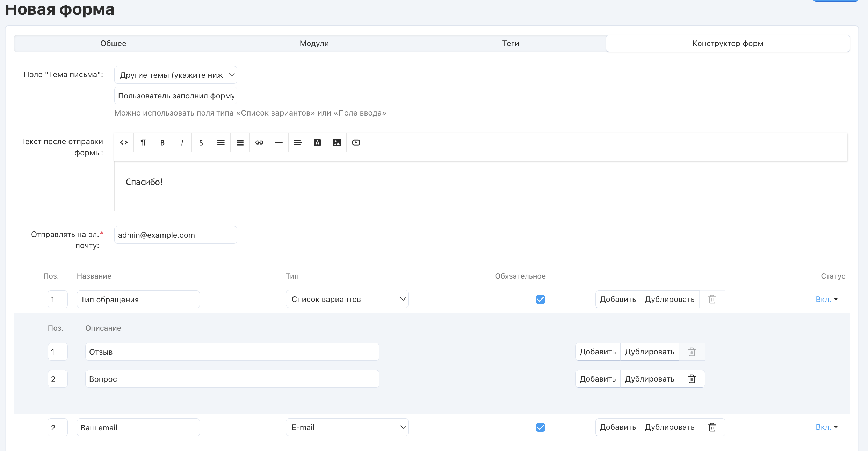Delete the 'Вопрос' option with trash icon
Screen dimensions: 868x451
[x=692, y=379]
